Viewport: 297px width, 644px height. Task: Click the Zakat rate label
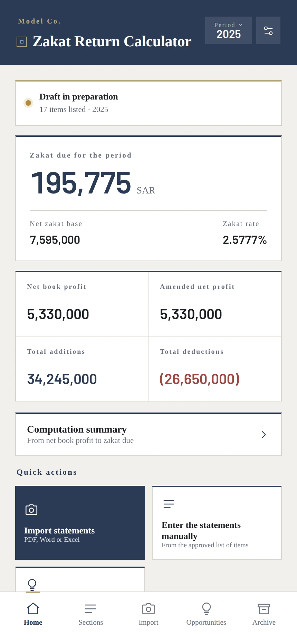[241, 224]
